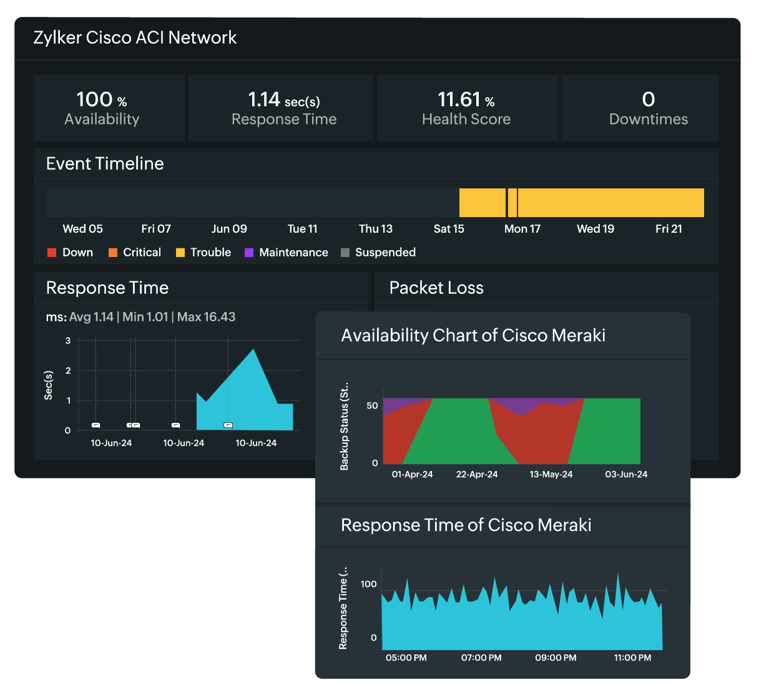The height and width of the screenshot is (685, 784).
Task: Toggle the Critical legend entry
Action: (x=135, y=252)
